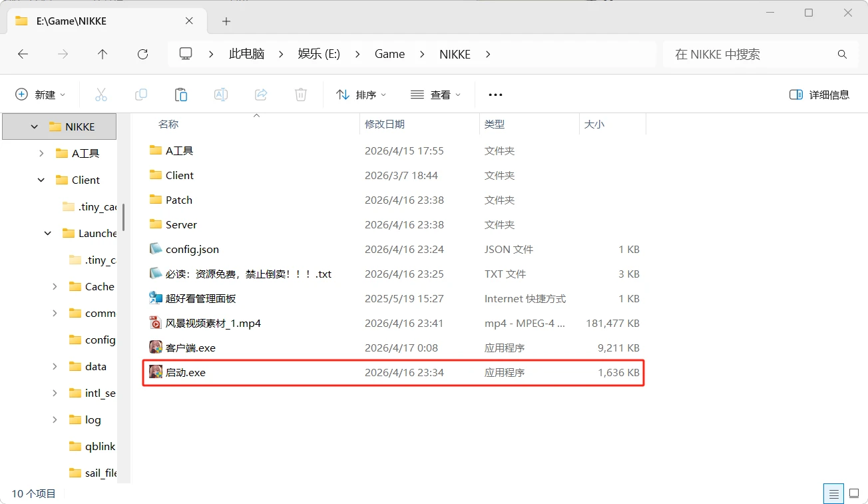The width and height of the screenshot is (868, 504).
Task: Navigate up to the parent folder
Action: point(103,54)
